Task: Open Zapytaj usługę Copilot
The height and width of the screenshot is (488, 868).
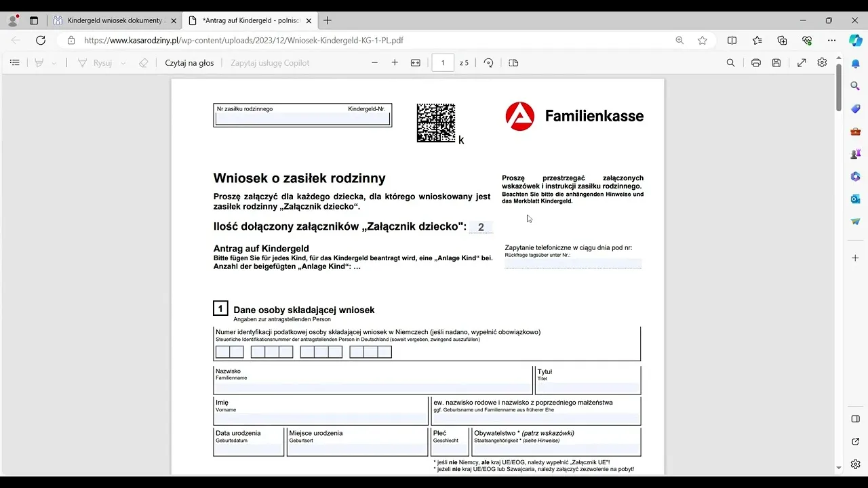Action: coord(271,62)
